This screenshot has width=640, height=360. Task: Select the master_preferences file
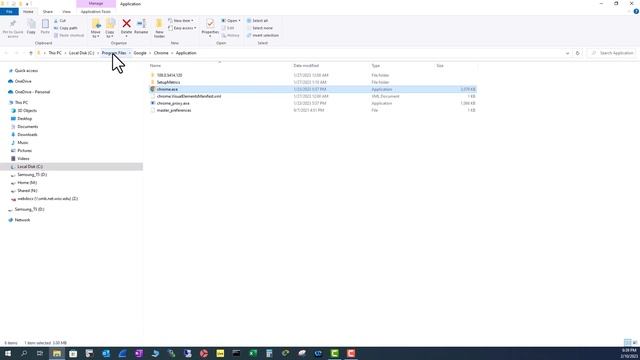[174, 111]
